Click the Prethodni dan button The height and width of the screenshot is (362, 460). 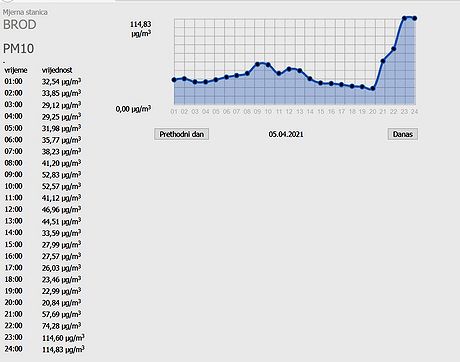(181, 134)
